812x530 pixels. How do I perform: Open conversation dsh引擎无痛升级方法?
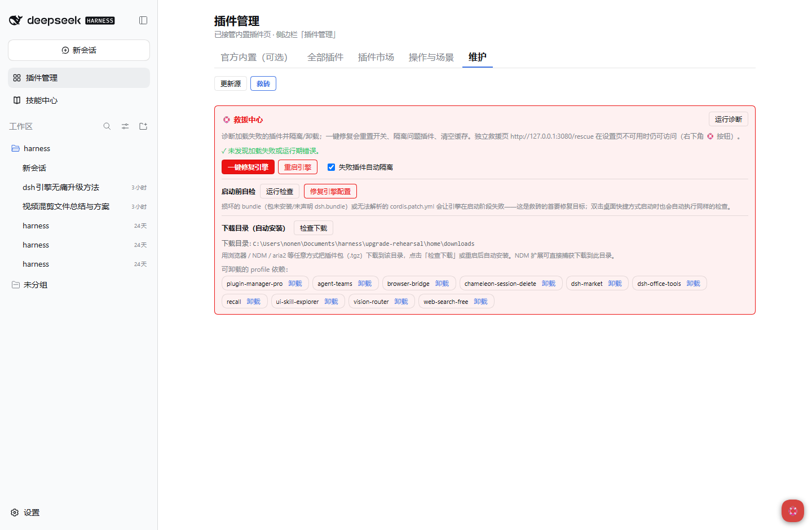coord(79,187)
